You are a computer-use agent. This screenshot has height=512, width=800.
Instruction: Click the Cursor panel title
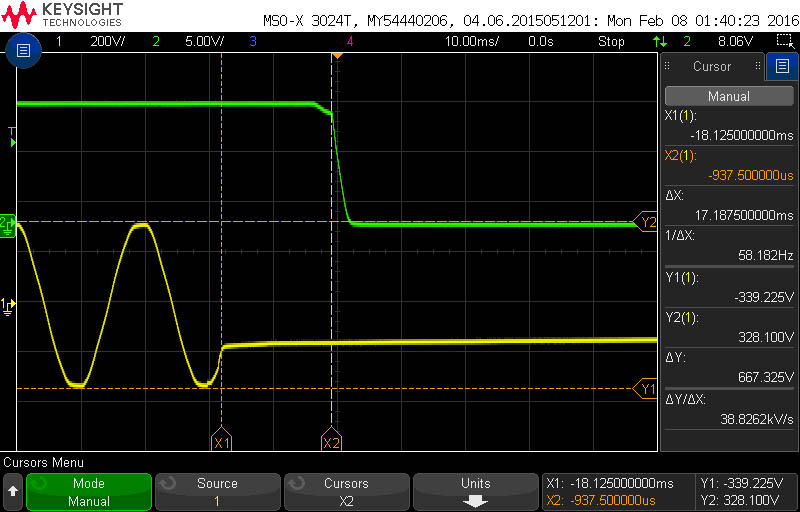tap(712, 66)
